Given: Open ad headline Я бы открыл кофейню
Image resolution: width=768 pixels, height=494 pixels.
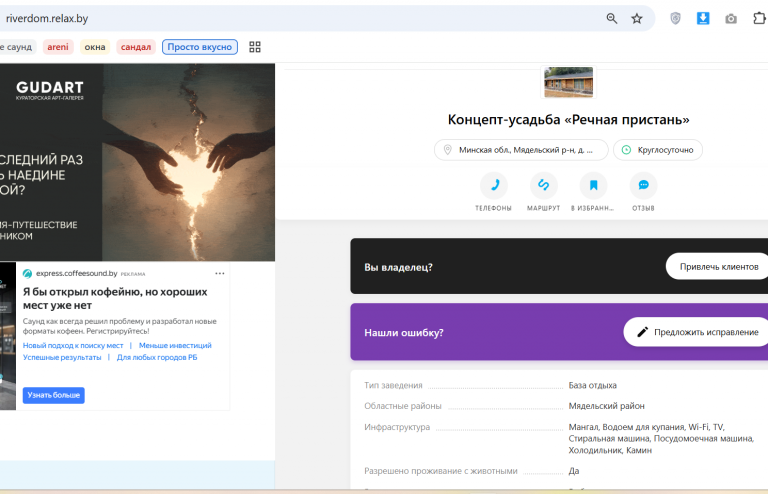Looking at the screenshot, I should [x=115, y=298].
